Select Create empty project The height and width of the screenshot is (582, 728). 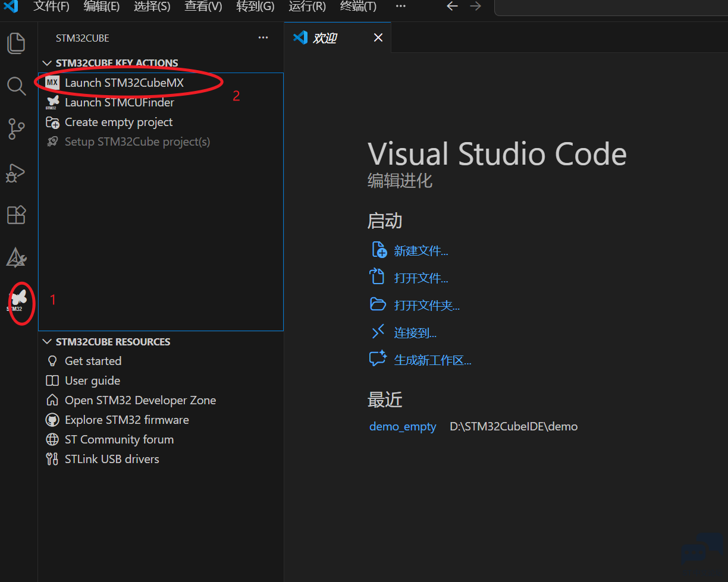(161, 122)
